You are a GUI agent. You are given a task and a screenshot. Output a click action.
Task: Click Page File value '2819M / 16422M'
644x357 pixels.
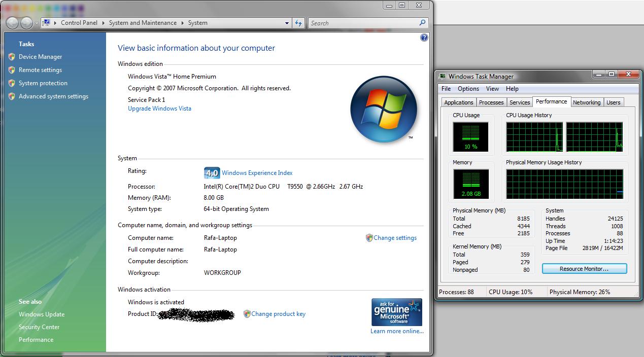pyautogui.click(x=602, y=248)
